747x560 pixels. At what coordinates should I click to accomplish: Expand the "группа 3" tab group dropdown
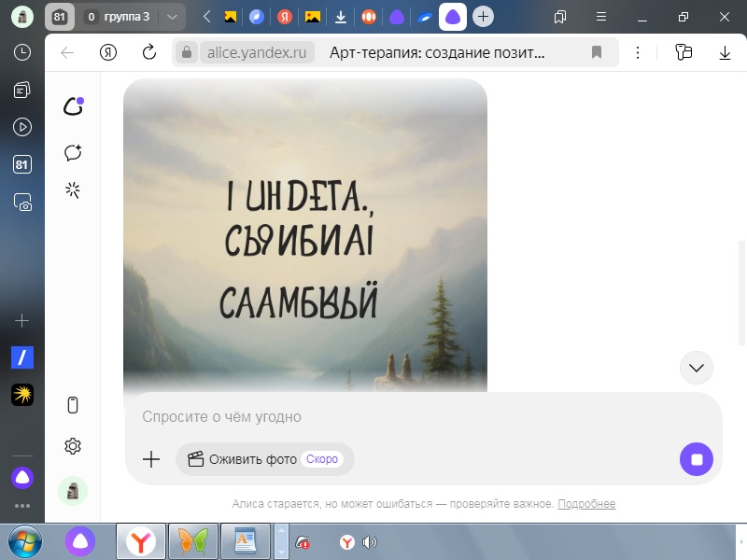(x=172, y=17)
